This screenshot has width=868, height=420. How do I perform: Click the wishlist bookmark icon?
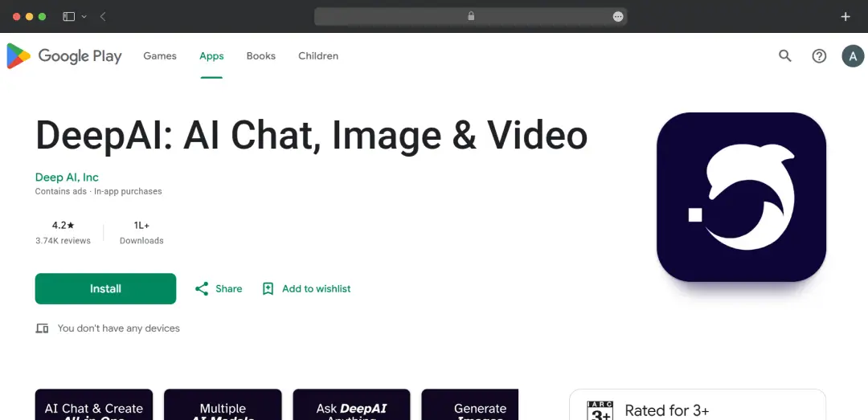268,289
